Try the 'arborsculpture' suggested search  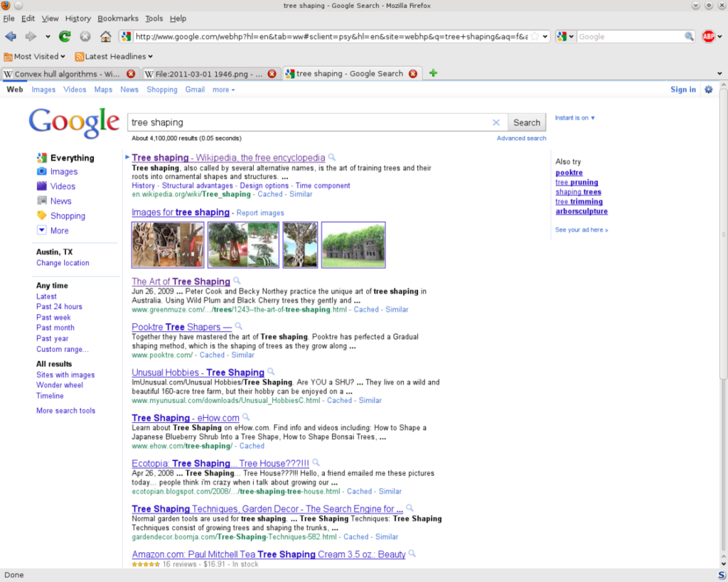coord(582,211)
